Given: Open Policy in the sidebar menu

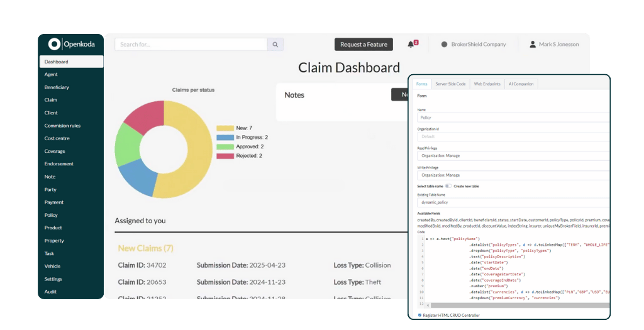Looking at the screenshot, I should [x=51, y=215].
